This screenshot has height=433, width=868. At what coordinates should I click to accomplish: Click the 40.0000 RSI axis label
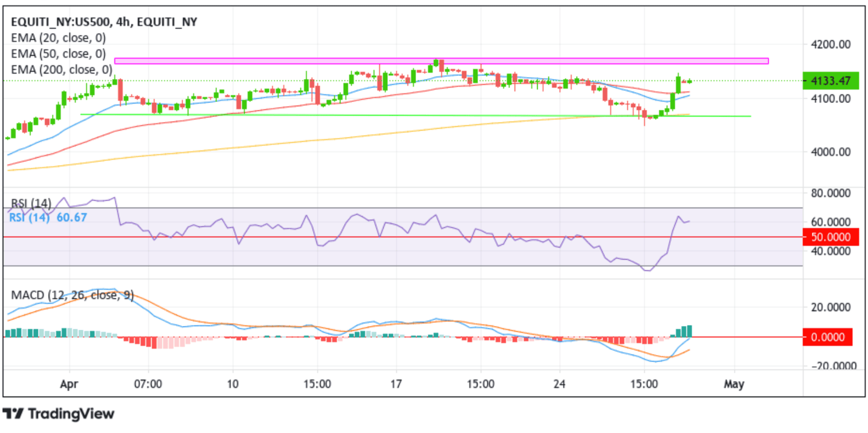tap(830, 251)
